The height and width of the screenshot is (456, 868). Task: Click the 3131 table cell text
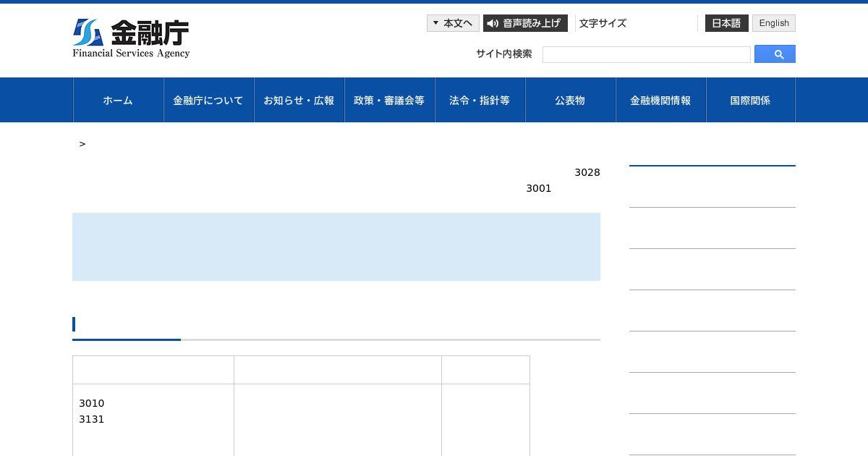tap(92, 419)
